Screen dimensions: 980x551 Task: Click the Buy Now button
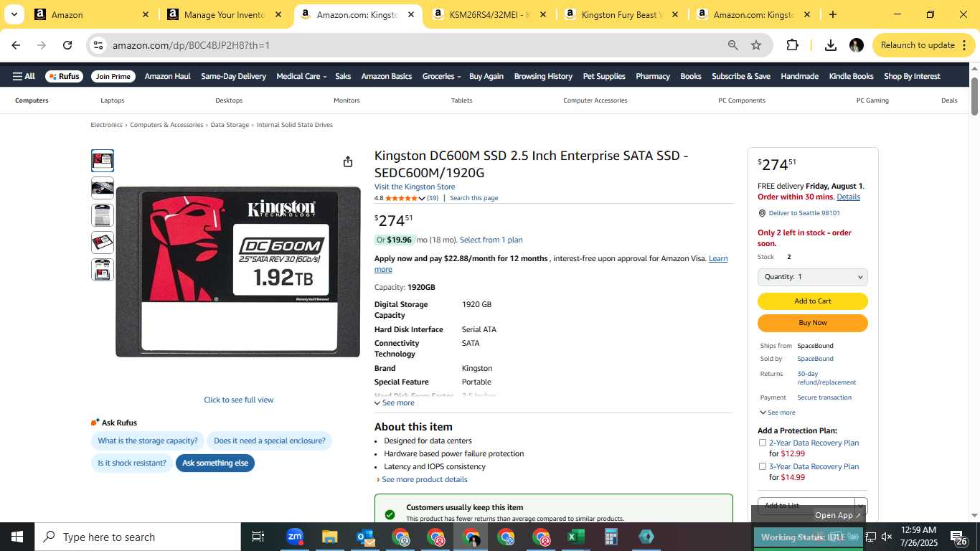click(813, 323)
